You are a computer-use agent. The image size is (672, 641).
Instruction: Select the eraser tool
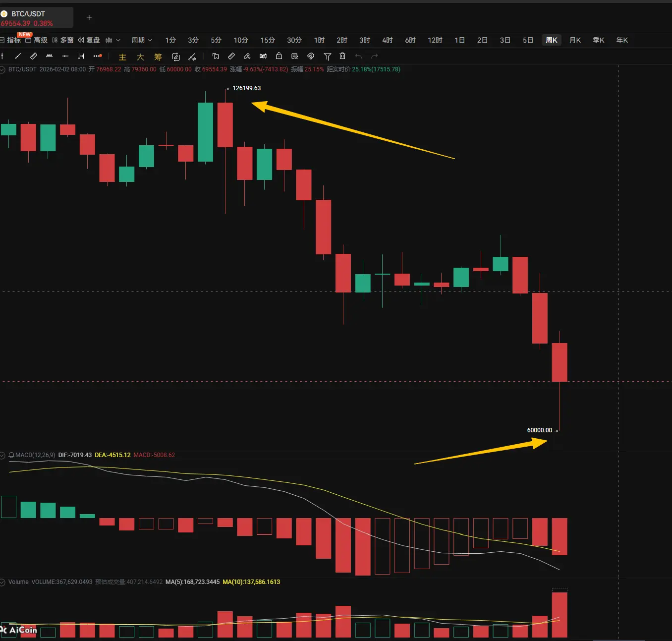247,56
